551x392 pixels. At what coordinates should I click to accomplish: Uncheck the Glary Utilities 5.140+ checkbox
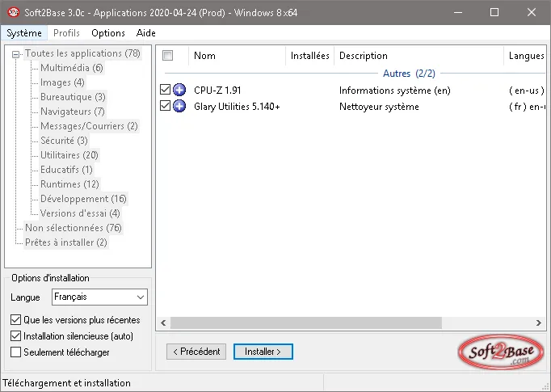(165, 105)
